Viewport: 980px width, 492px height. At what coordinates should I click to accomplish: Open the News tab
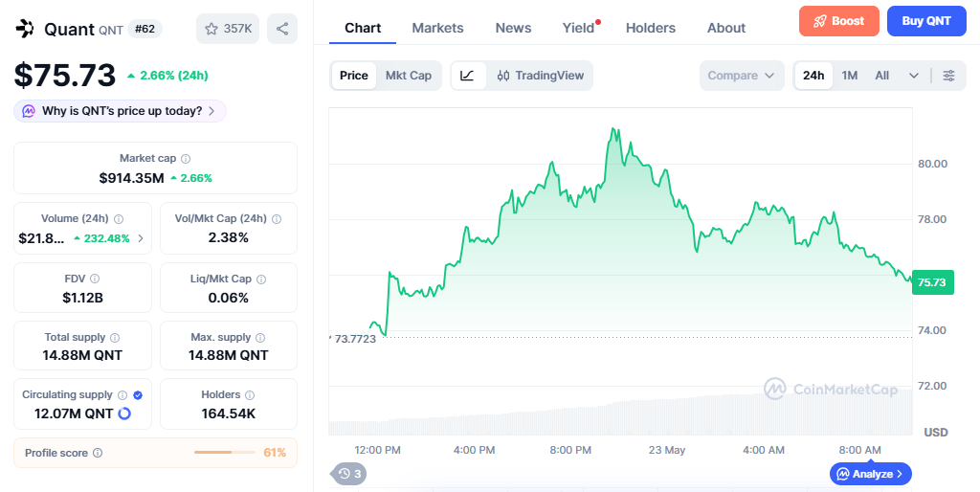(x=513, y=28)
